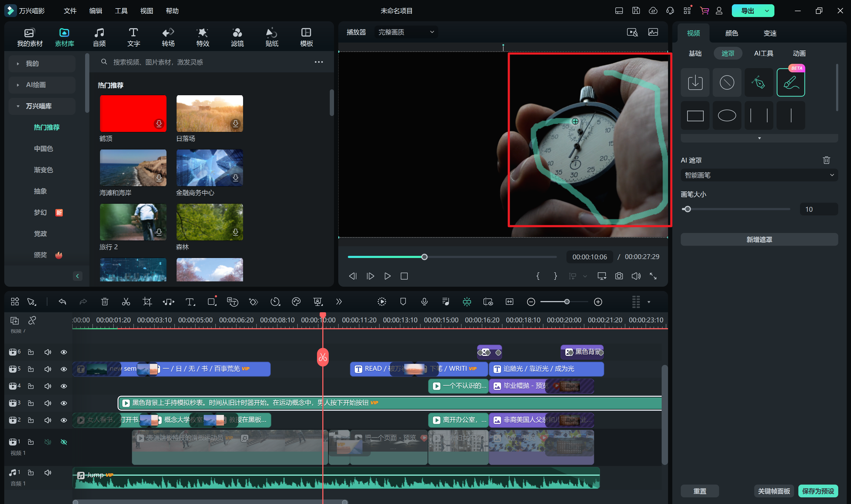Viewport: 851px width, 504px height.
Task: Open the fullscreen preview icon
Action: [x=653, y=276]
